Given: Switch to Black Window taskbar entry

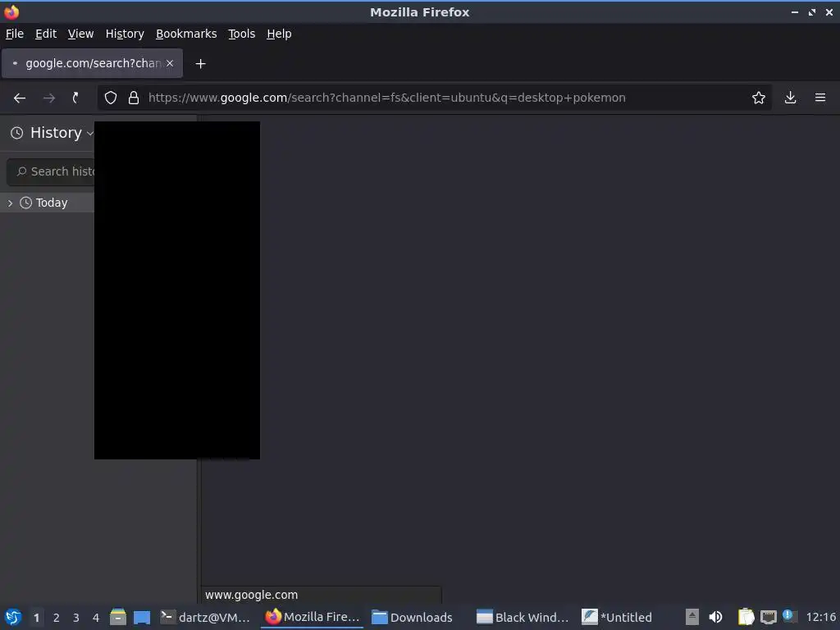Looking at the screenshot, I should tap(523, 617).
